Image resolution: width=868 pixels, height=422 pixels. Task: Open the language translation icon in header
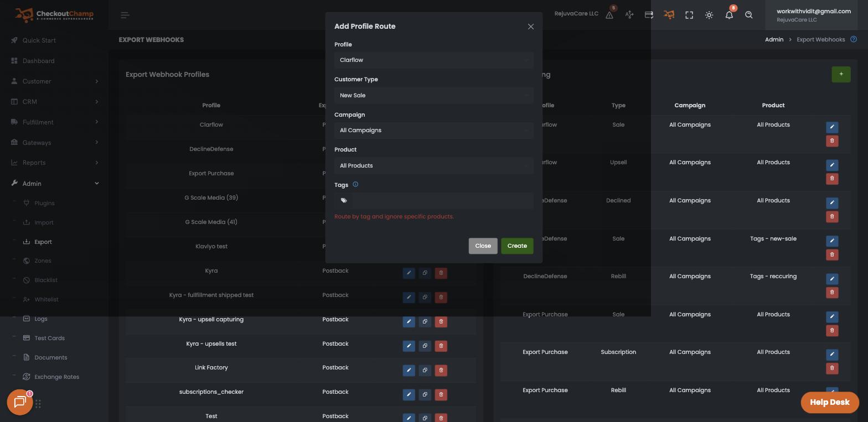point(629,15)
